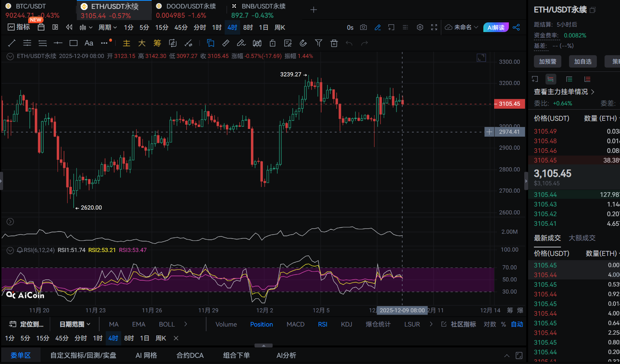Screen dimensions: 620x364
Task: Take a chart screenshot with the camera icon
Action: coord(363,27)
